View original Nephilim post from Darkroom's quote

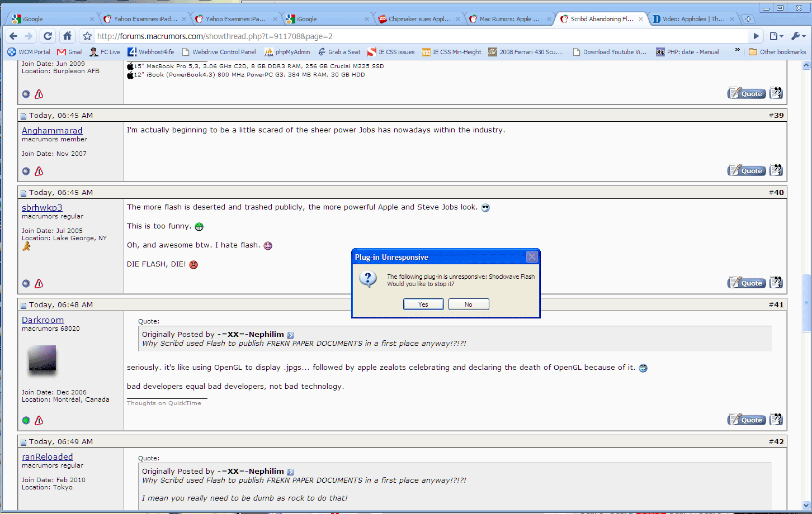[x=290, y=335]
